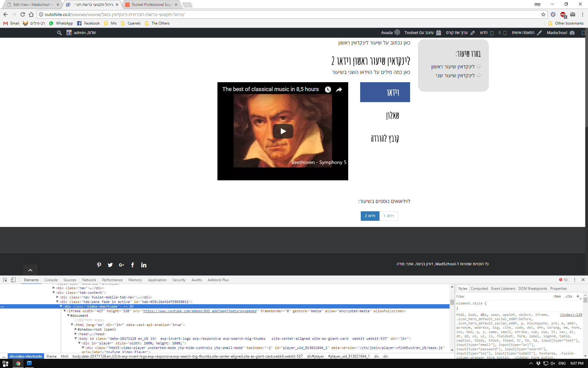The width and height of the screenshot is (588, 368).
Task: Click the Avada admin bar item
Action: pos(390,33)
